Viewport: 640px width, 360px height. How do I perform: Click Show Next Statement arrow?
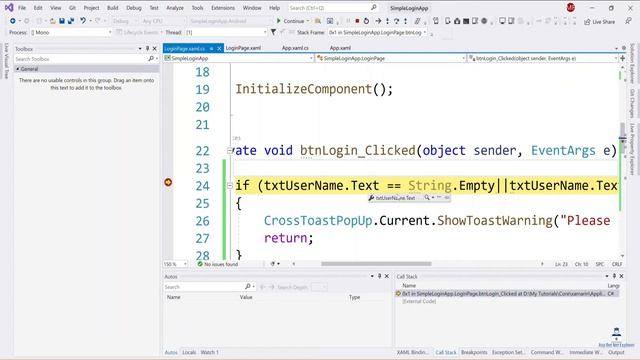[378, 21]
